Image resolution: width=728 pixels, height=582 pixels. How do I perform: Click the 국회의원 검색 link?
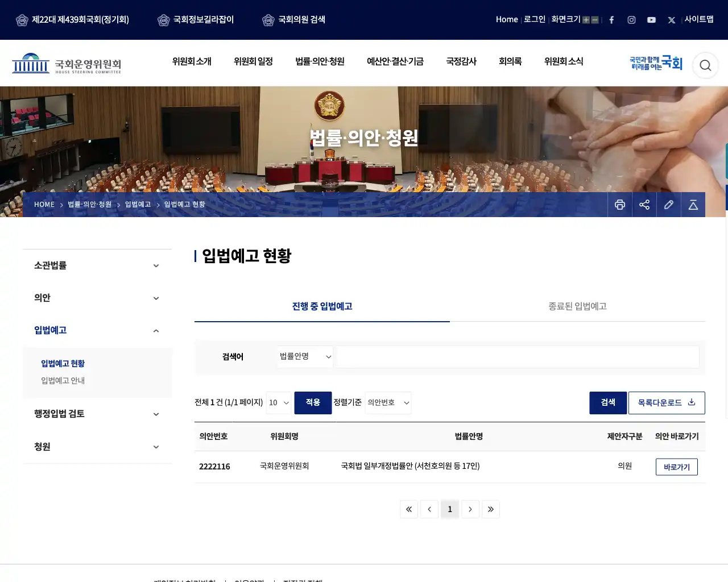294,20
